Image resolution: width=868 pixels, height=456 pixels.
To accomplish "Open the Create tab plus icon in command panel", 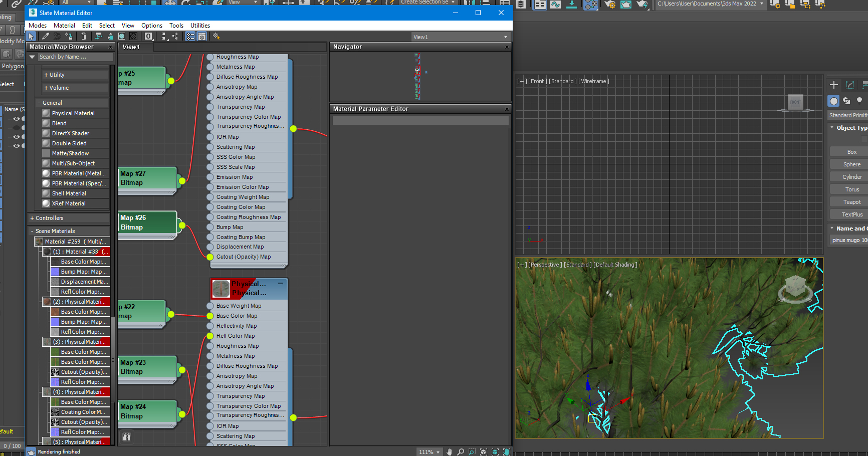I will pos(834,85).
